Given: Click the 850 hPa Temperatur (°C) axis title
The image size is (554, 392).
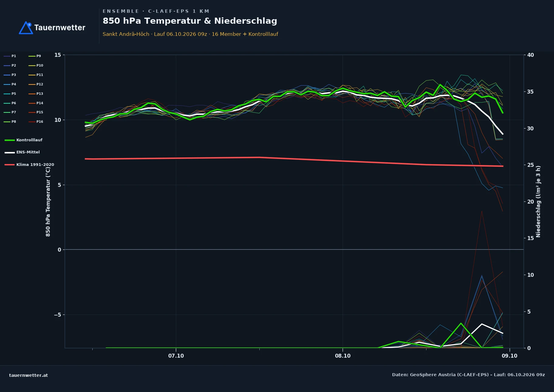Looking at the screenshot, I should coord(48,201).
